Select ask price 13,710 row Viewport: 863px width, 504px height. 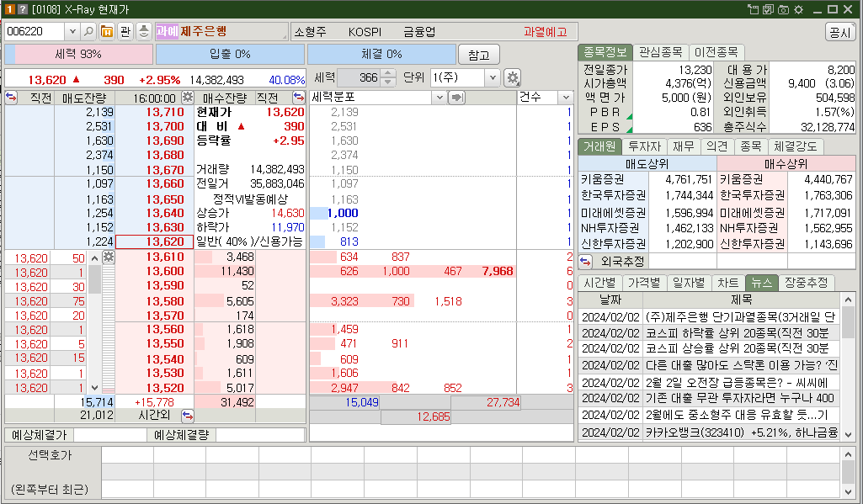[x=165, y=112]
